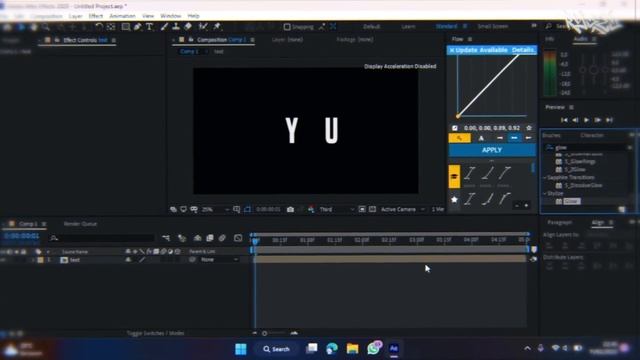Image resolution: width=640 pixels, height=360 pixels.
Task: Open the Flow panel menu
Action: tap(470, 39)
